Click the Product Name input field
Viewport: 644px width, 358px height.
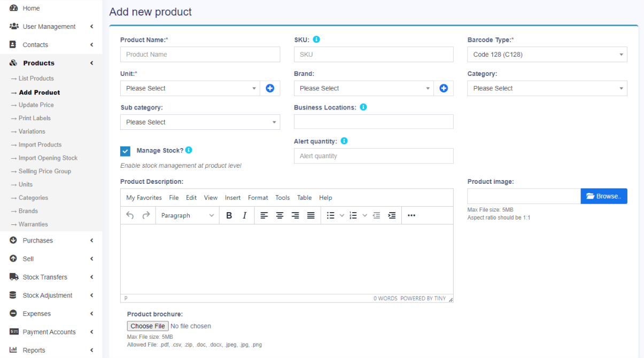click(x=200, y=55)
